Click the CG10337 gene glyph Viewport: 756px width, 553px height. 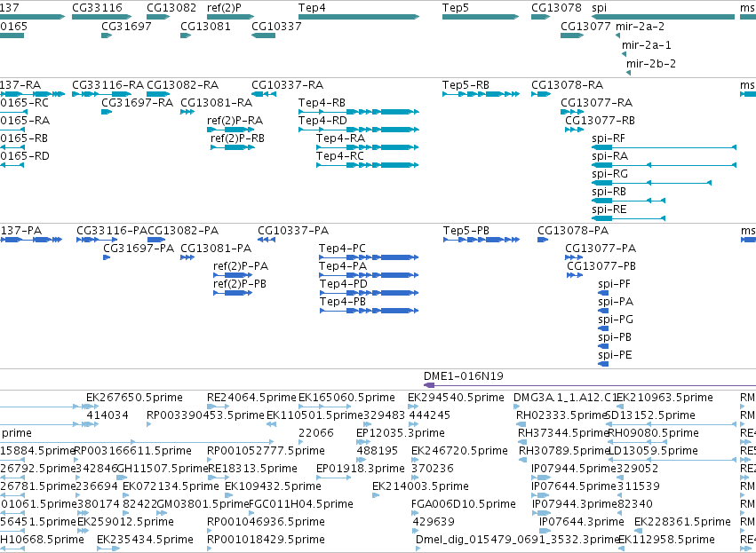[x=263, y=36]
